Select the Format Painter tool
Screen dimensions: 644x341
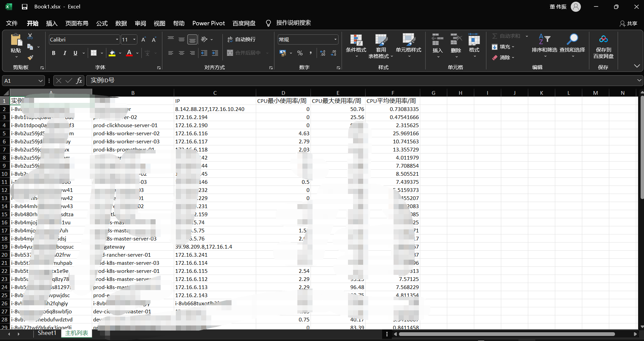tap(30, 58)
